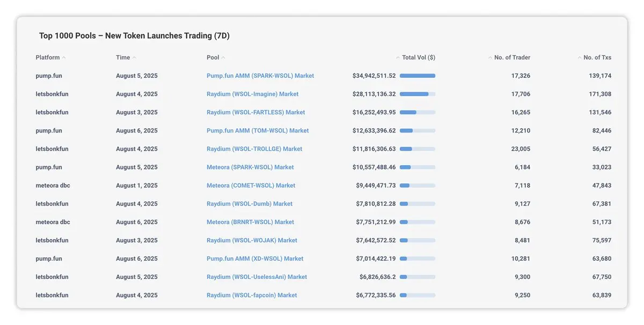Image resolution: width=644 pixels, height=325 pixels.
Task: Click volume bar for $9,449,471.73 row
Action: pyautogui.click(x=418, y=186)
